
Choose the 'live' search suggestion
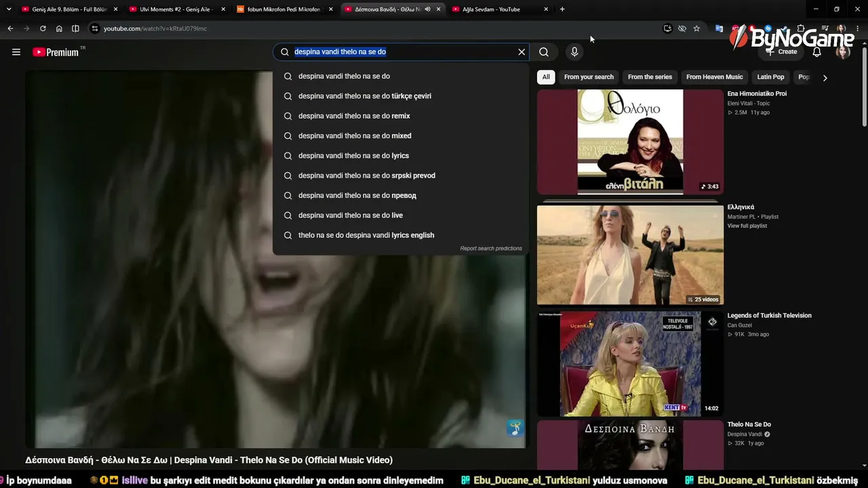(x=400, y=216)
